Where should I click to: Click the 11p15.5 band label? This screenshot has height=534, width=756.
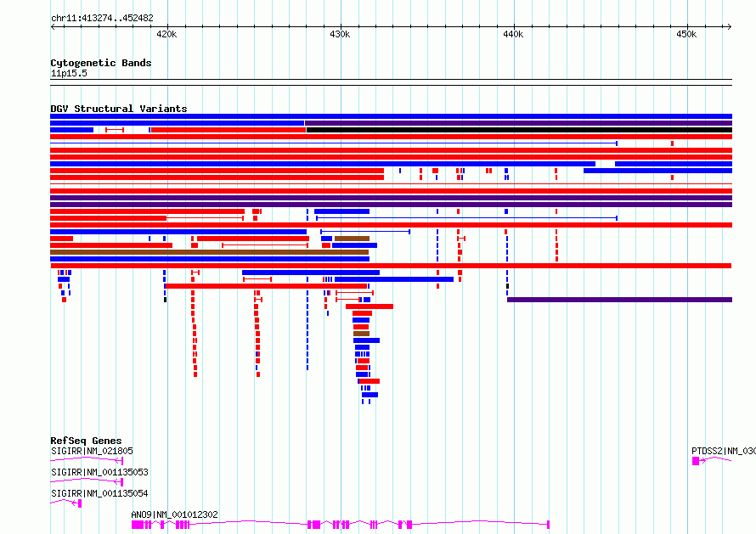click(x=69, y=73)
